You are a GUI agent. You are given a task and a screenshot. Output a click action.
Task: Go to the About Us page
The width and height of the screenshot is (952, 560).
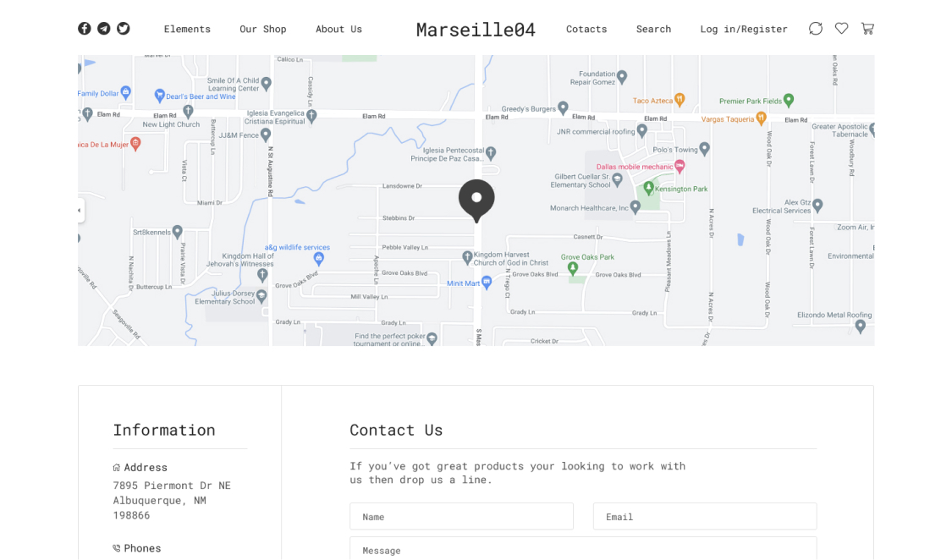coord(338,29)
